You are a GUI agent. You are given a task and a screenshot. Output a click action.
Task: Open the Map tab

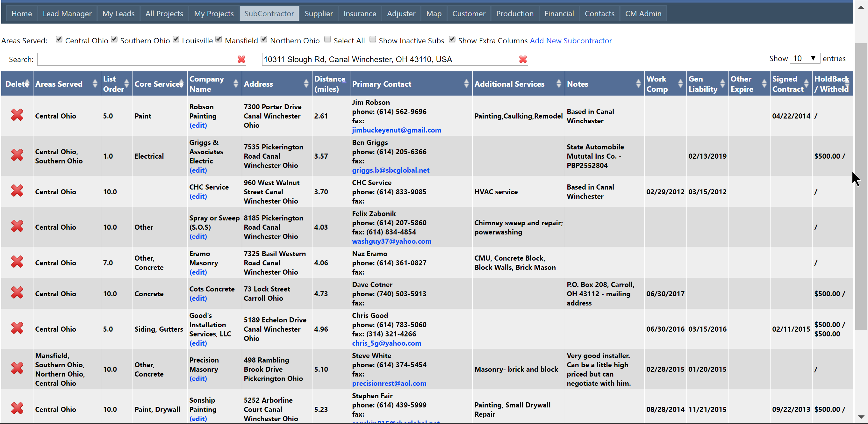pyautogui.click(x=433, y=13)
